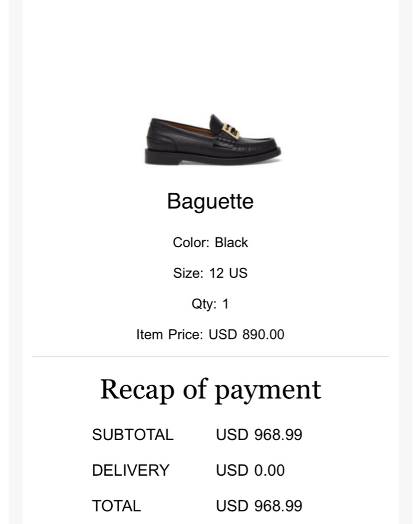Click the quantity value 1
This screenshot has width=420, height=524.
click(x=225, y=304)
